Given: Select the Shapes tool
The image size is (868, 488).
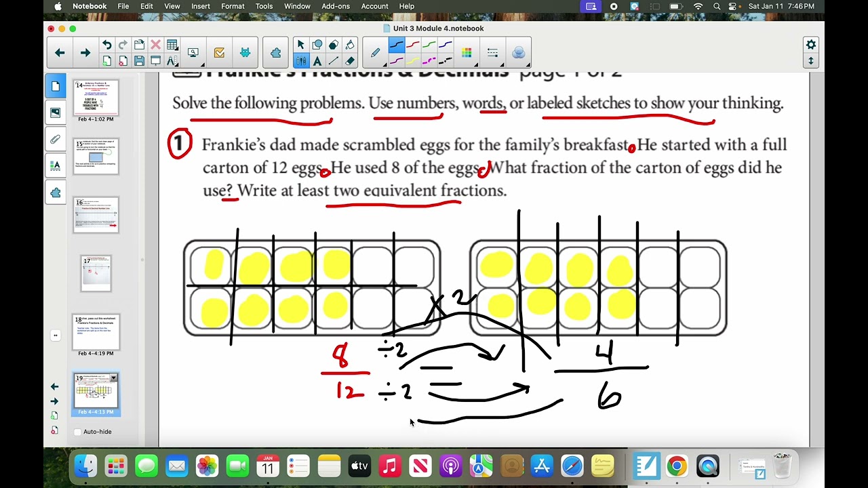Looking at the screenshot, I should [317, 45].
